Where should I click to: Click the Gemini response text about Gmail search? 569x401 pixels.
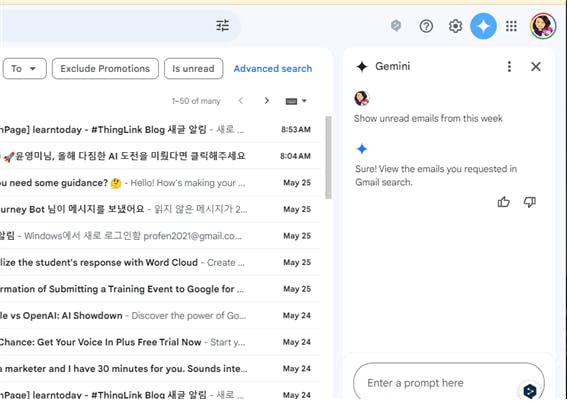coord(436,175)
